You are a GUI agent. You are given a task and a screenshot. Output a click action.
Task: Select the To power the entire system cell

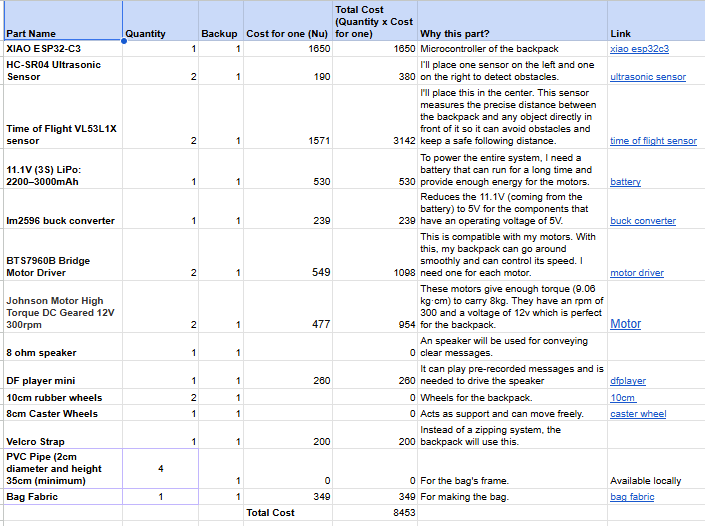(512, 169)
